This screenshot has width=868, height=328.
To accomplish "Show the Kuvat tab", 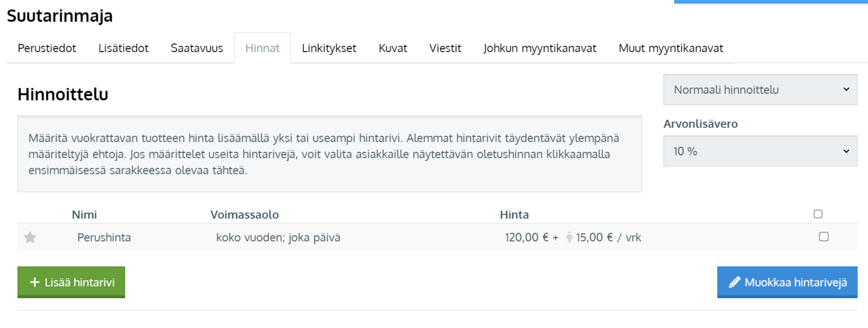I will click(393, 48).
